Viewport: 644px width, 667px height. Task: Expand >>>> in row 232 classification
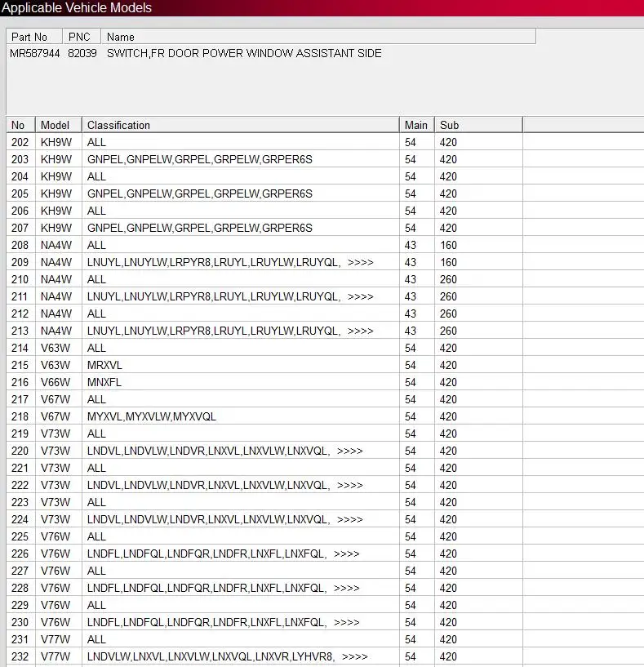pos(355,656)
